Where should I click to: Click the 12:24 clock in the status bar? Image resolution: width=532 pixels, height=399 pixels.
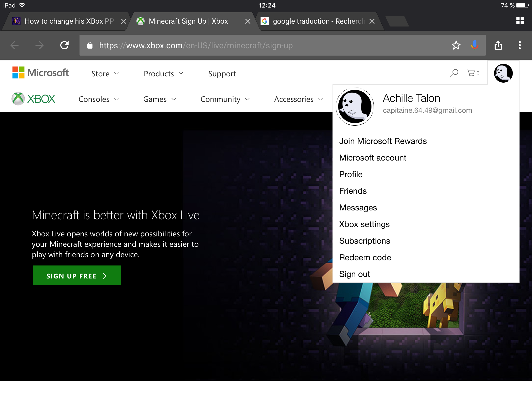pos(267,5)
